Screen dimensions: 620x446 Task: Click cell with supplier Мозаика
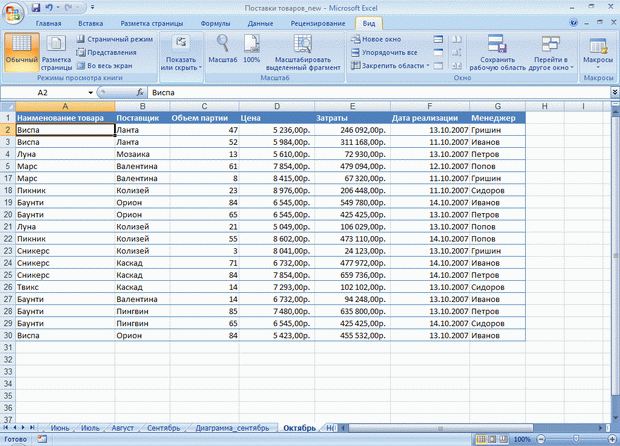[142, 154]
